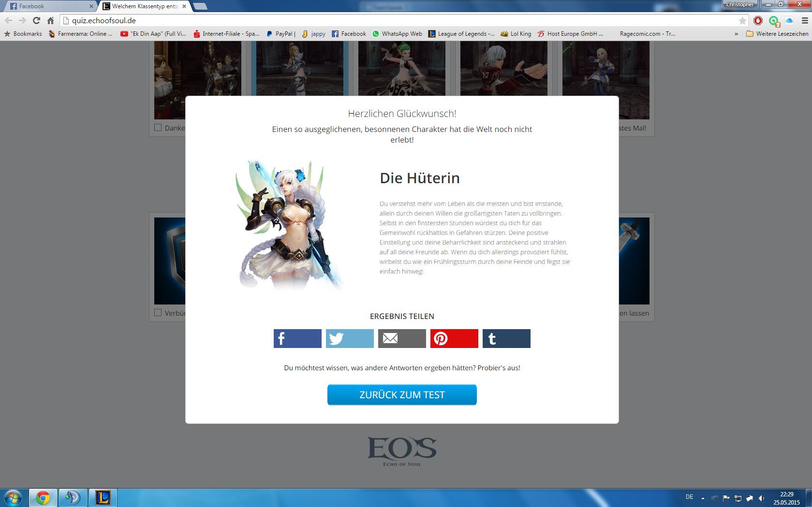812x507 pixels.
Task: Open the Lol King bookmark
Action: 516,34
